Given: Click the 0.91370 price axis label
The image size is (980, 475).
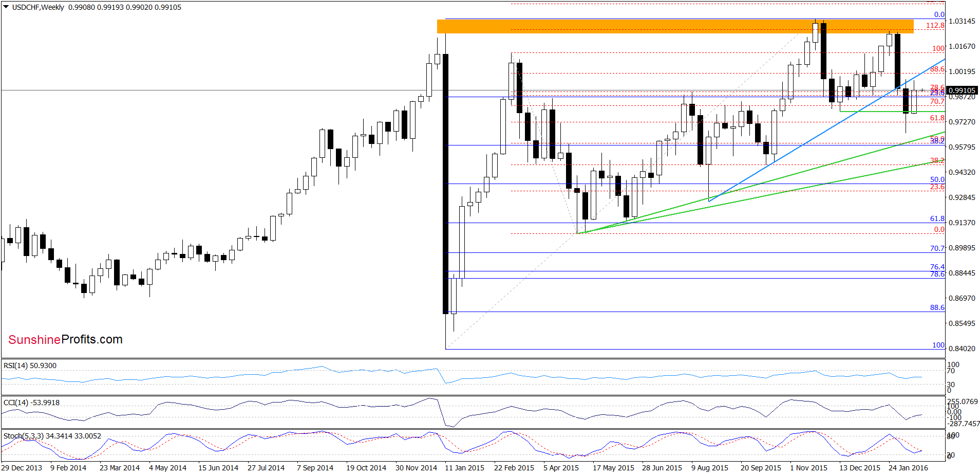Looking at the screenshot, I should point(962,223).
